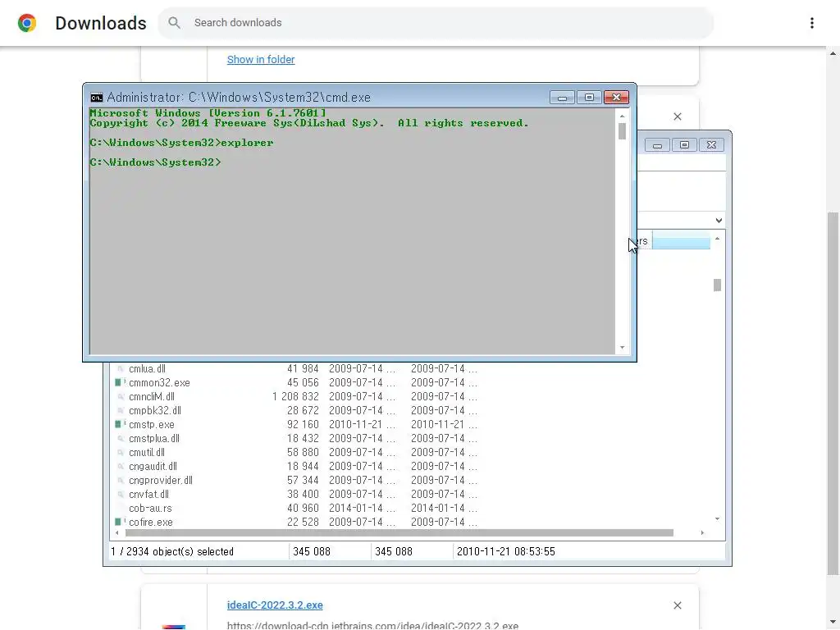Image resolution: width=840 pixels, height=630 pixels.
Task: Maximize the file manager window
Action: tap(684, 145)
